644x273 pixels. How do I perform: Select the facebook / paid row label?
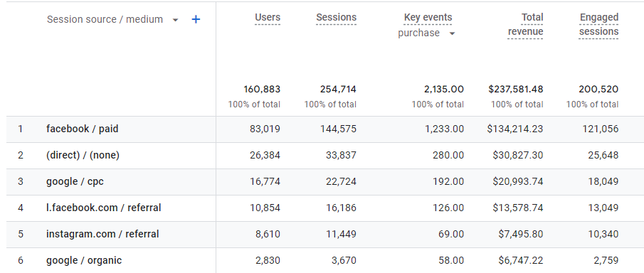tap(82, 129)
